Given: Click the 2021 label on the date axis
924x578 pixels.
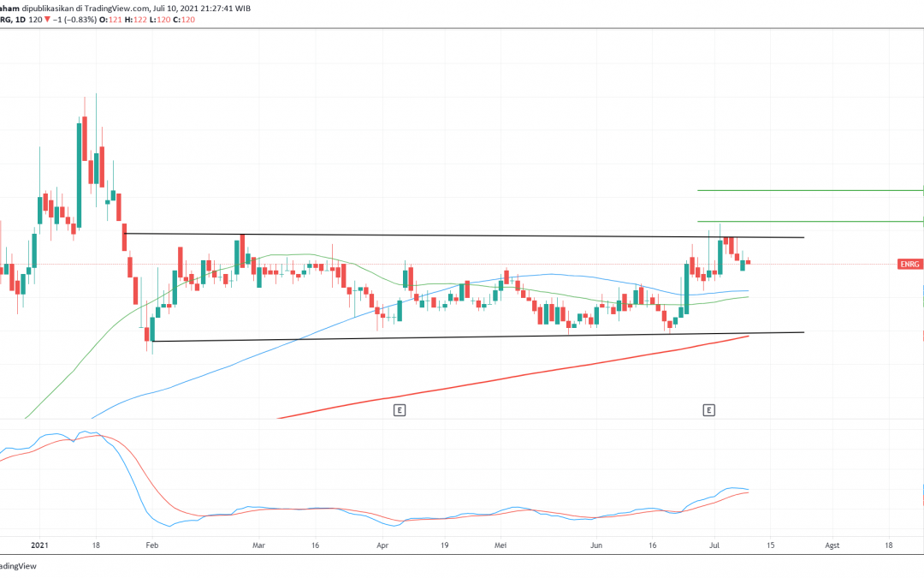Looking at the screenshot, I should pos(40,545).
